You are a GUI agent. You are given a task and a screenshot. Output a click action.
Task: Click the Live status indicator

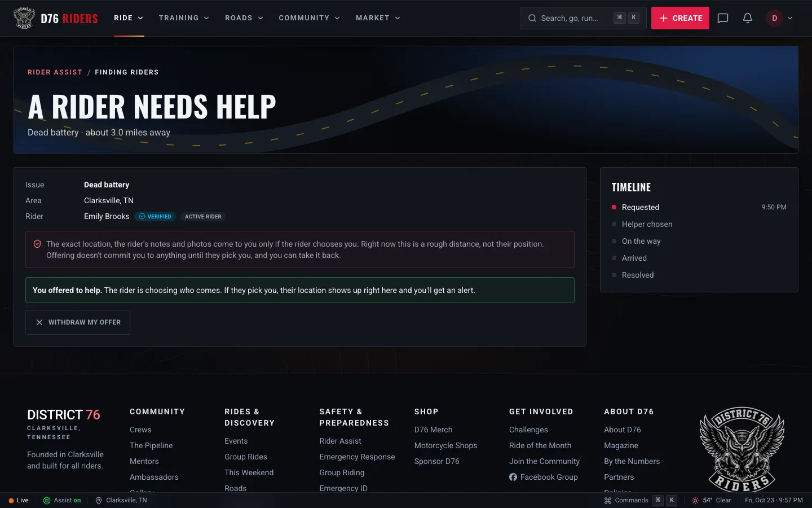click(x=19, y=500)
